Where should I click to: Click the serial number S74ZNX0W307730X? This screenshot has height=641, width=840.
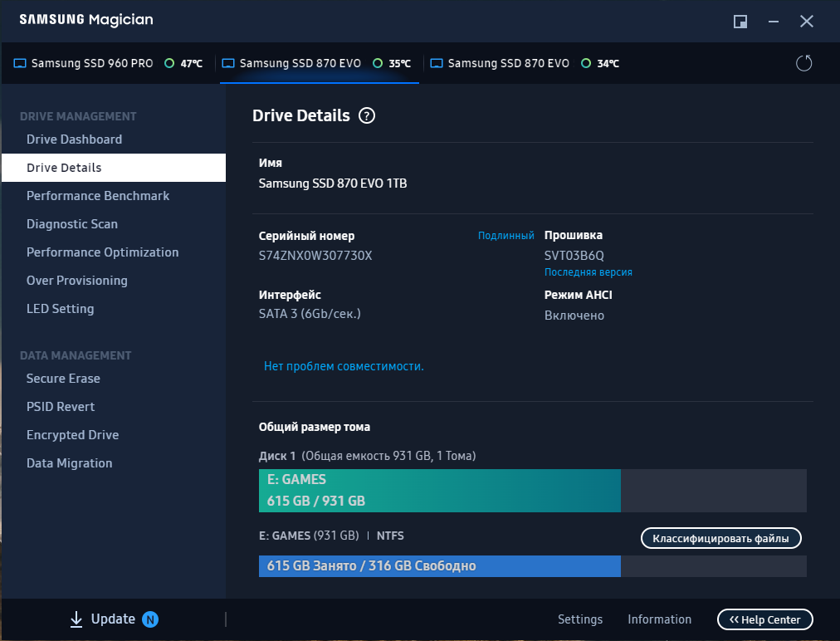click(315, 256)
